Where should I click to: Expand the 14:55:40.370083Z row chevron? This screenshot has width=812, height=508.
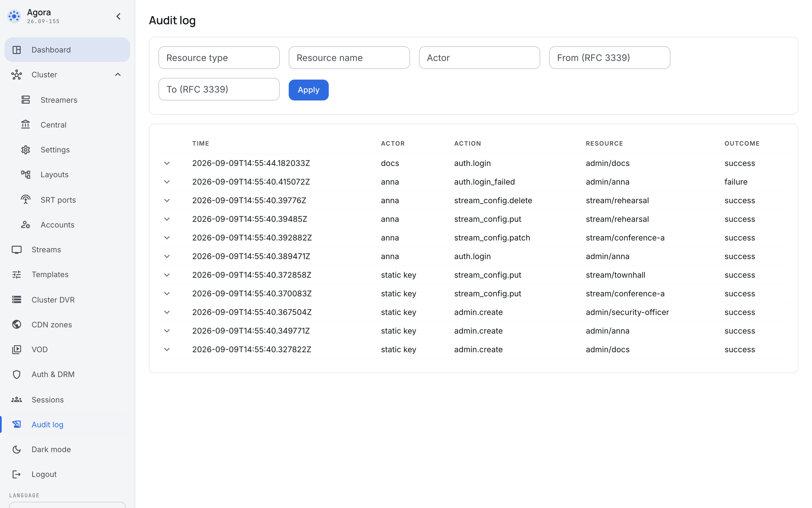(167, 294)
